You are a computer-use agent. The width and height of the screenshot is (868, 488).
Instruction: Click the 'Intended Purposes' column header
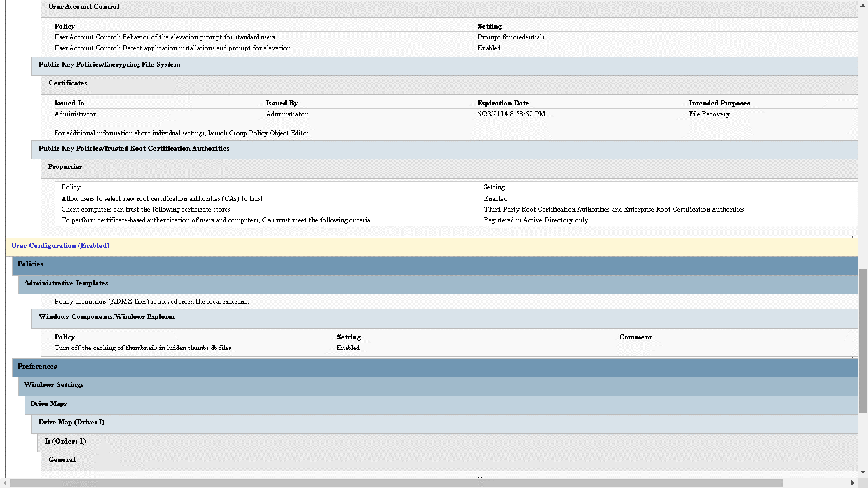pos(719,104)
